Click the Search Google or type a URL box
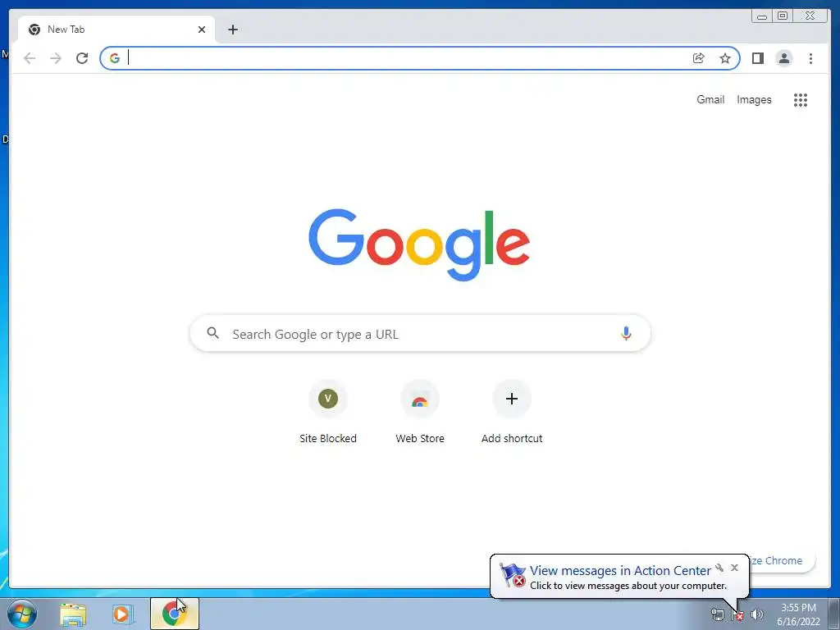The width and height of the screenshot is (840, 630). click(420, 333)
